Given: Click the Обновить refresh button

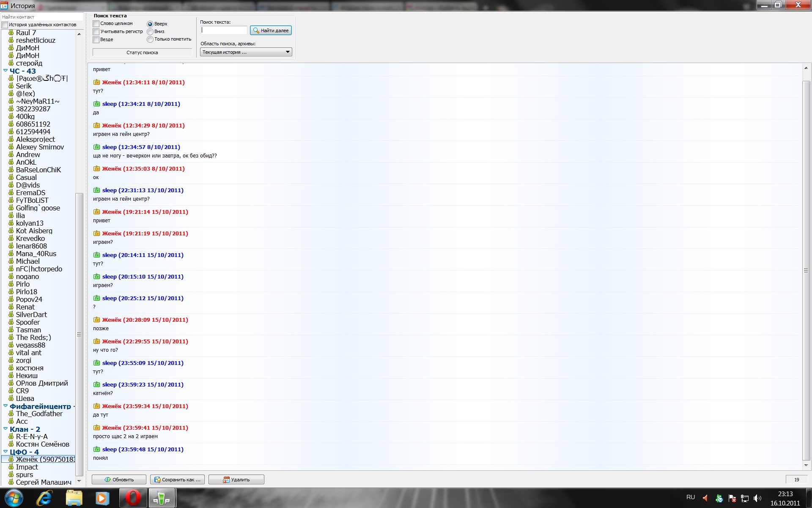Looking at the screenshot, I should (x=119, y=480).
